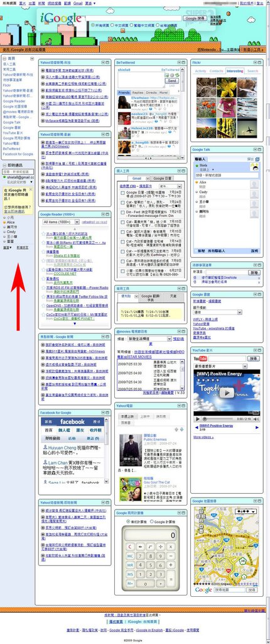Image resolution: width=270 pixels, height=644 pixels.
Task: Open the More videos link
Action: pyautogui.click(x=203, y=437)
